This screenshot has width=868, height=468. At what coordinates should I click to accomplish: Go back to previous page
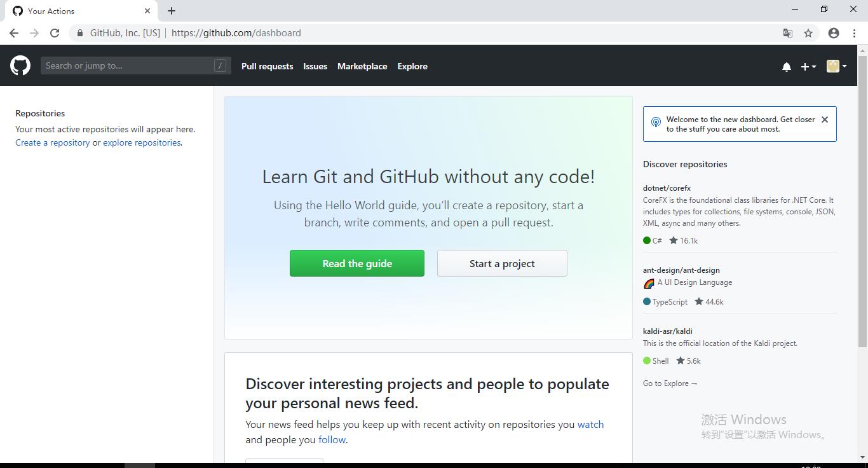pos(14,33)
